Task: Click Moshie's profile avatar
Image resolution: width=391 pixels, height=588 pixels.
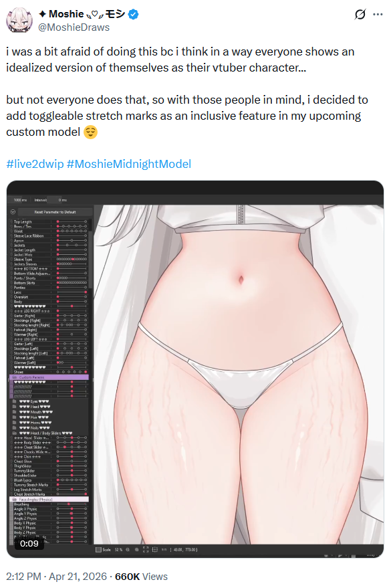Action: click(x=19, y=20)
